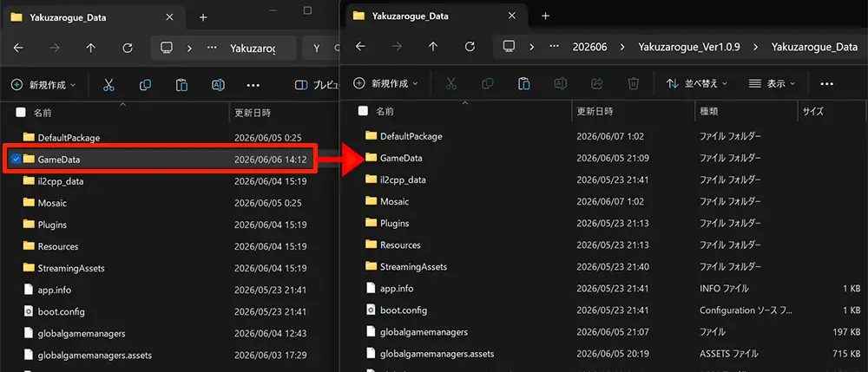Image resolution: width=868 pixels, height=372 pixels.
Task: Refresh the right Explorer window
Action: 470,47
